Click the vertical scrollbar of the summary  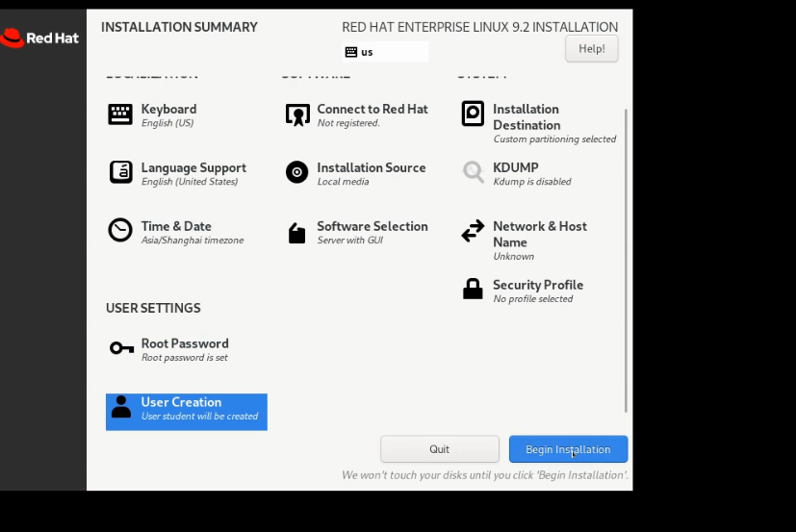coord(626,261)
